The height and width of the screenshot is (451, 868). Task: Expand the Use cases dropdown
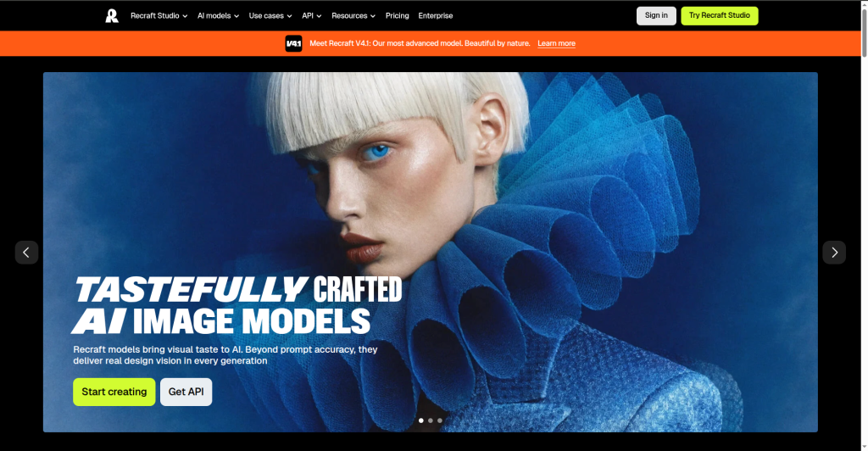click(x=270, y=15)
